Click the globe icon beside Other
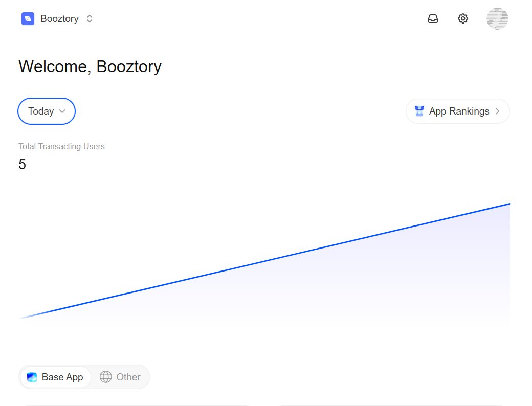Screen dimensions: 532x406 tap(105, 377)
